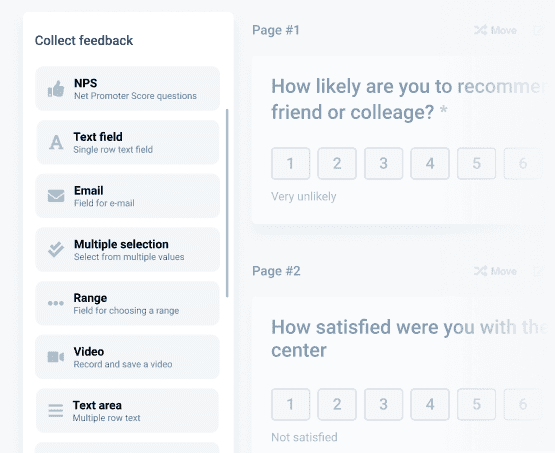Screen dimensions: 555x453
Task: Click the Page #2 heading label
Action: pos(276,271)
